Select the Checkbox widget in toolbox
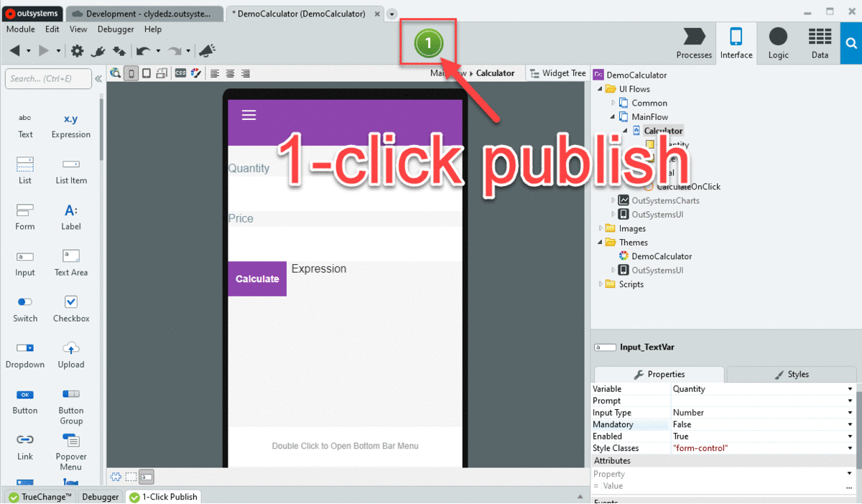The image size is (862, 504). (71, 309)
